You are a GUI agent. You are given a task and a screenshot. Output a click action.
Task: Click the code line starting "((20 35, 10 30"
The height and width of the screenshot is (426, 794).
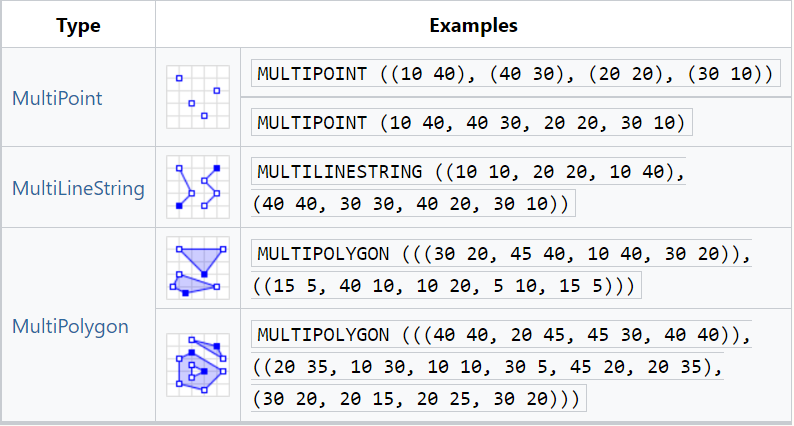[x=487, y=366]
